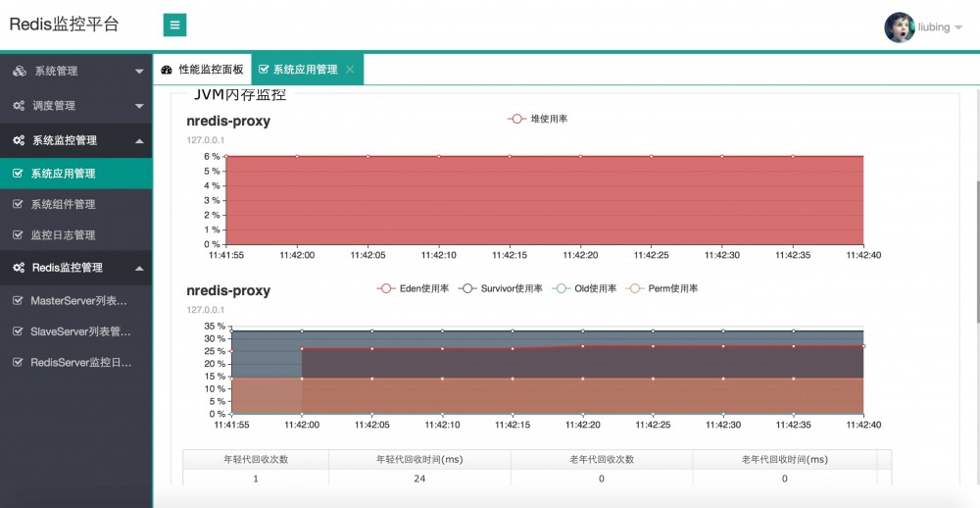This screenshot has width=980, height=508.
Task: Collapse the Redis监控管理 menu arrow
Action: 139,268
